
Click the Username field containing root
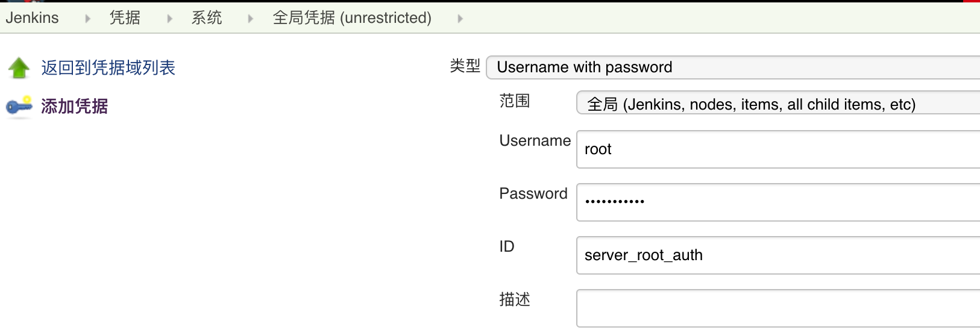(777, 149)
